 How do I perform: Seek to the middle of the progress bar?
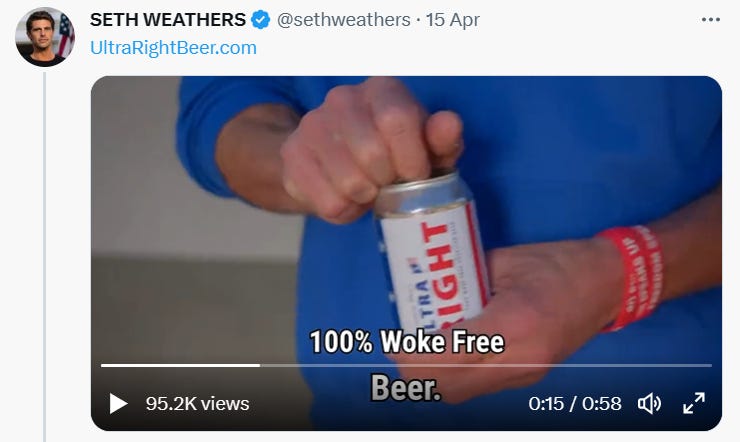tap(406, 365)
